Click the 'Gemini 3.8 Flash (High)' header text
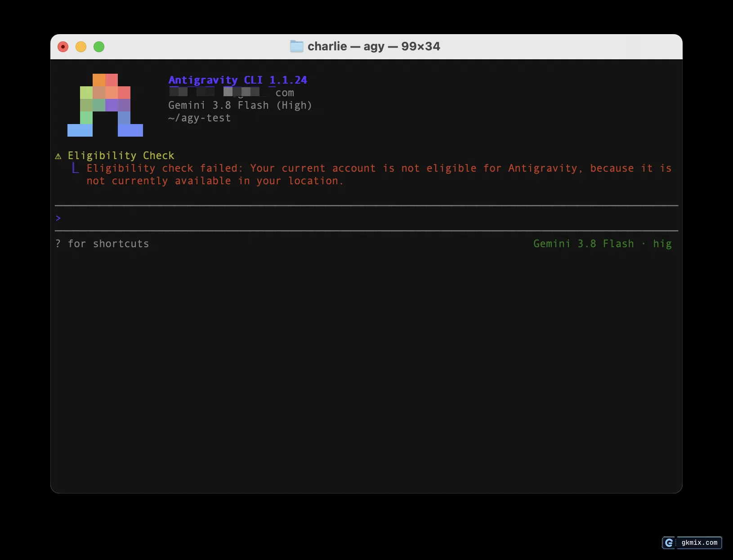Screen dimensions: 733x560 (x=240, y=105)
